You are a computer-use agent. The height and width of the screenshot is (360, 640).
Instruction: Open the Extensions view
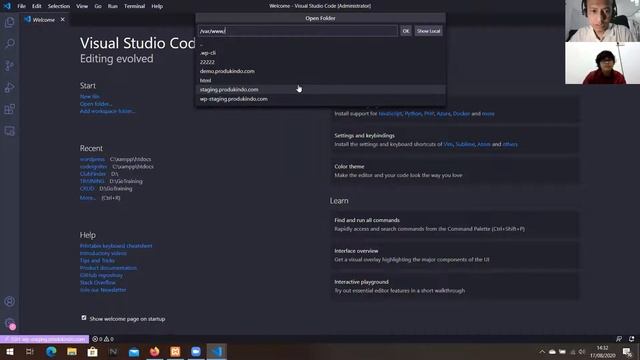[x=10, y=109]
